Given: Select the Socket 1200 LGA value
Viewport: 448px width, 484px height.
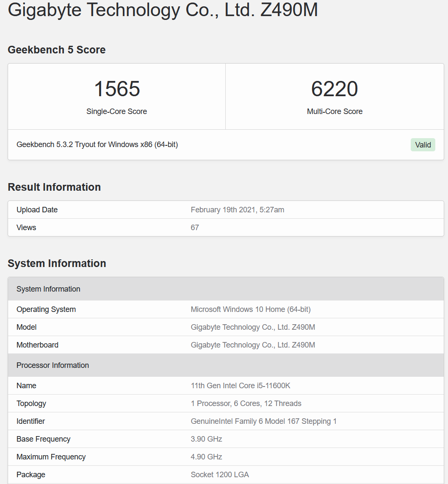Looking at the screenshot, I should point(220,474).
